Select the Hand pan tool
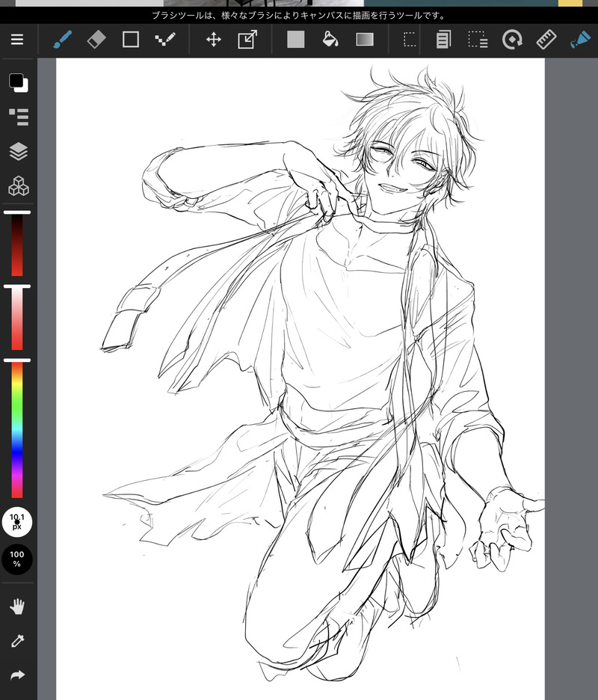The width and height of the screenshot is (598, 700). tap(17, 607)
